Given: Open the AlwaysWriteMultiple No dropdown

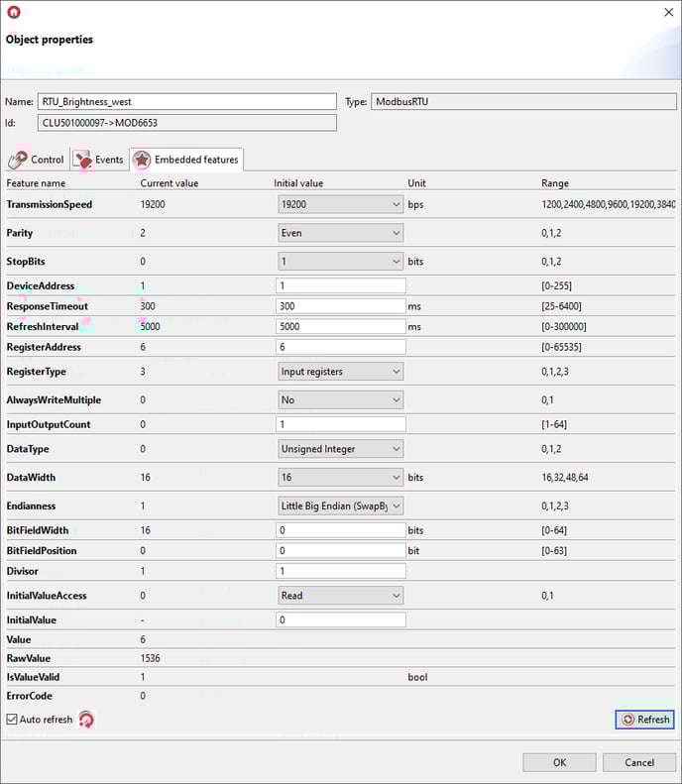Looking at the screenshot, I should [x=340, y=400].
